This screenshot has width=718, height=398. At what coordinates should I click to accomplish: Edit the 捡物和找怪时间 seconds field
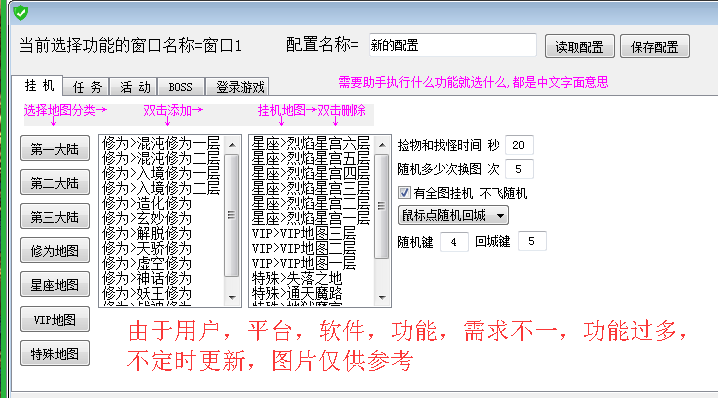(519, 145)
